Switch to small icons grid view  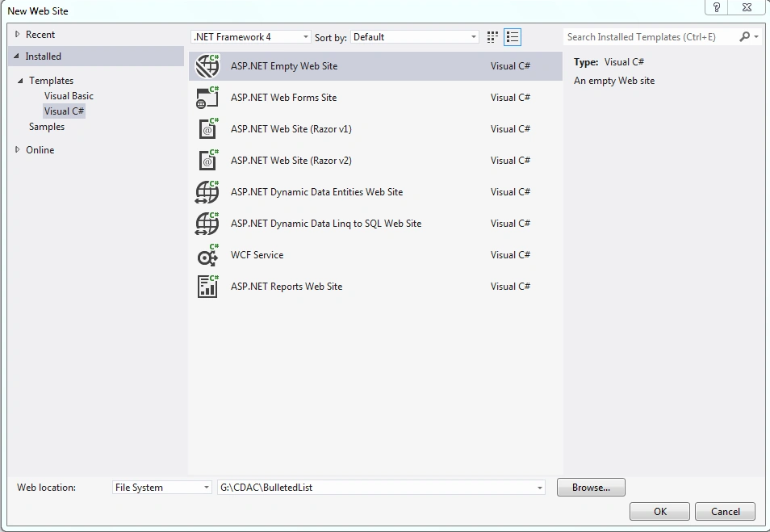point(492,37)
